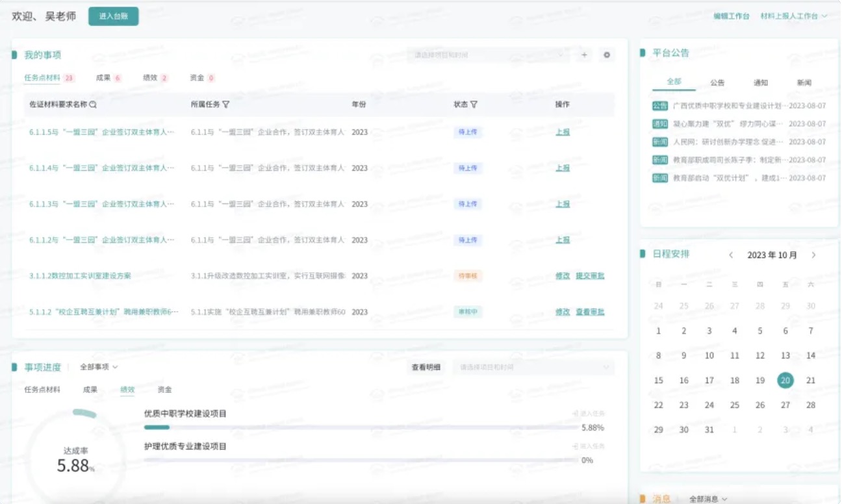The width and height of the screenshot is (842, 504).
Task: Click filter funnel icon next to 状态
Action: tap(474, 105)
